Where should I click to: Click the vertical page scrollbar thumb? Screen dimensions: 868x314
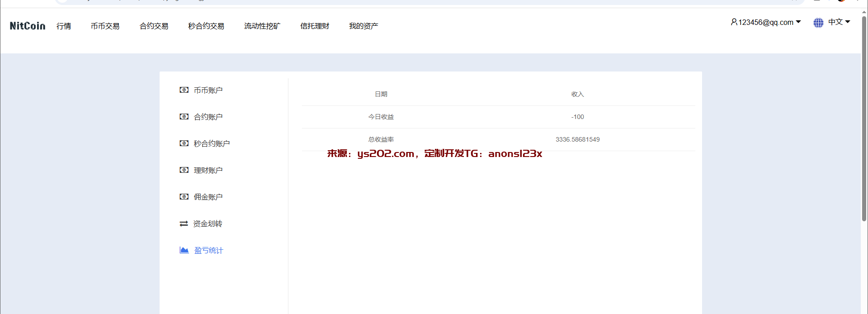point(864,118)
